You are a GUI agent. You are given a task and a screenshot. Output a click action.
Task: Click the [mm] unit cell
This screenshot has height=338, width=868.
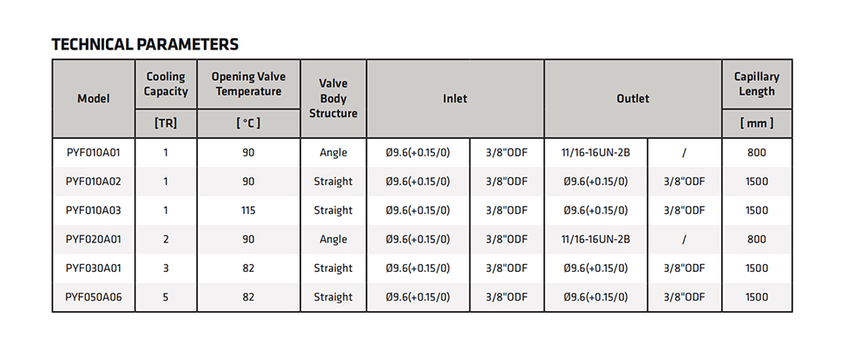pyautogui.click(x=757, y=123)
